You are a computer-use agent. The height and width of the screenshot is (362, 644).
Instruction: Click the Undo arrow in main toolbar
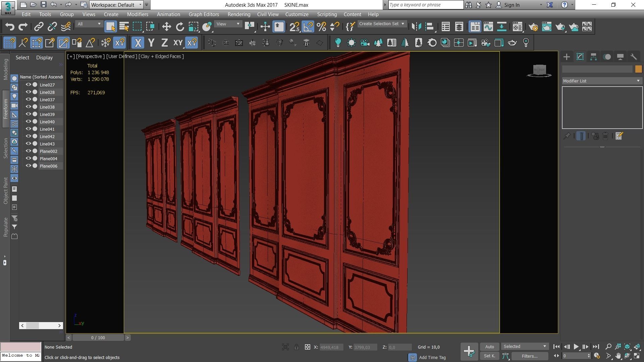point(10,26)
